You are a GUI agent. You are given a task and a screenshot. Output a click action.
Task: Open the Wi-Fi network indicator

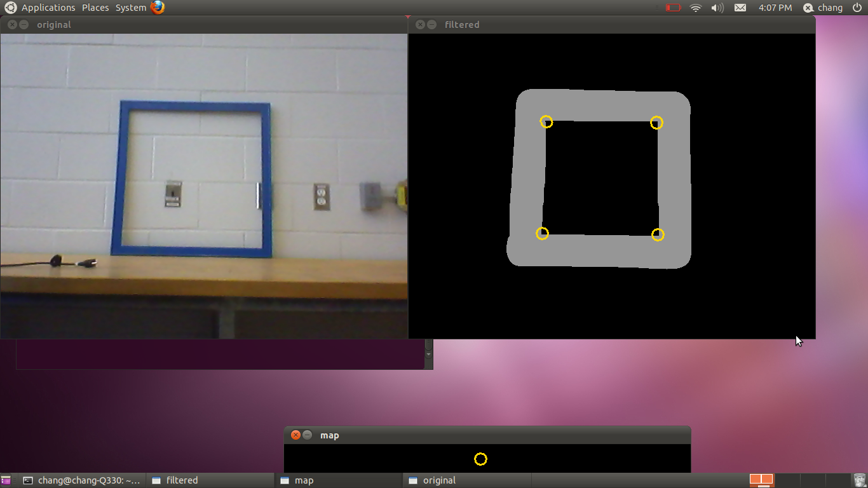click(696, 8)
